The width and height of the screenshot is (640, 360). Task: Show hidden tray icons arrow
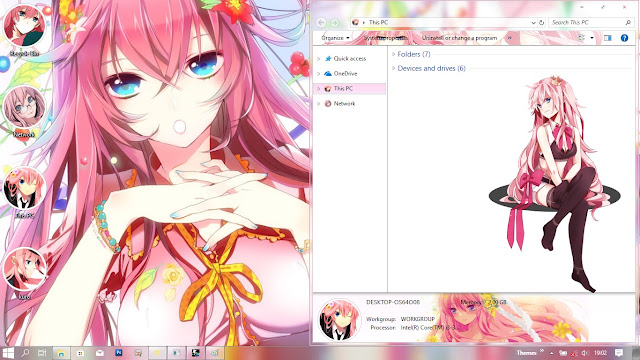point(551,353)
